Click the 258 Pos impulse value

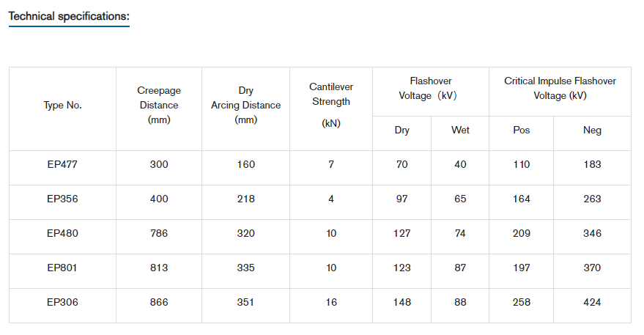coord(521,302)
